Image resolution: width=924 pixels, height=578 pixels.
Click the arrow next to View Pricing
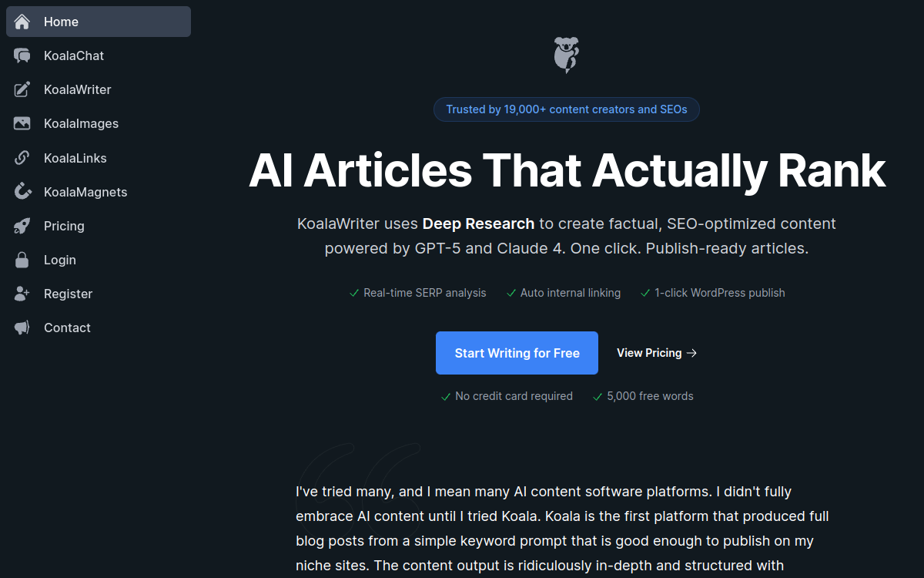pos(691,353)
